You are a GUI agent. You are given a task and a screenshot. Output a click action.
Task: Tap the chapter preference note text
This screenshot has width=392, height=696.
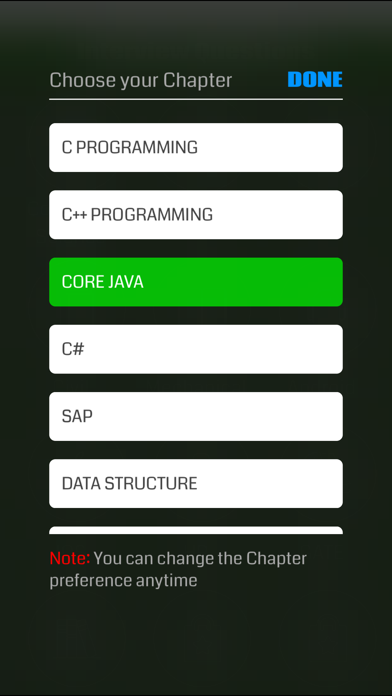[178, 569]
